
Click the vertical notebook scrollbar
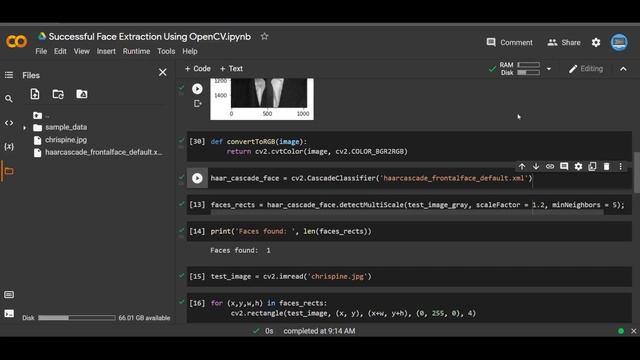pos(637,172)
